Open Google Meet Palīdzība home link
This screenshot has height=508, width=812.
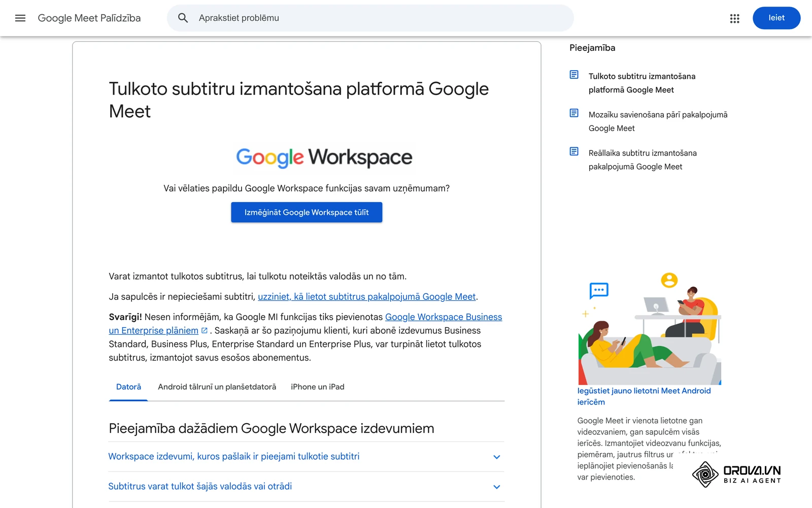pyautogui.click(x=89, y=18)
